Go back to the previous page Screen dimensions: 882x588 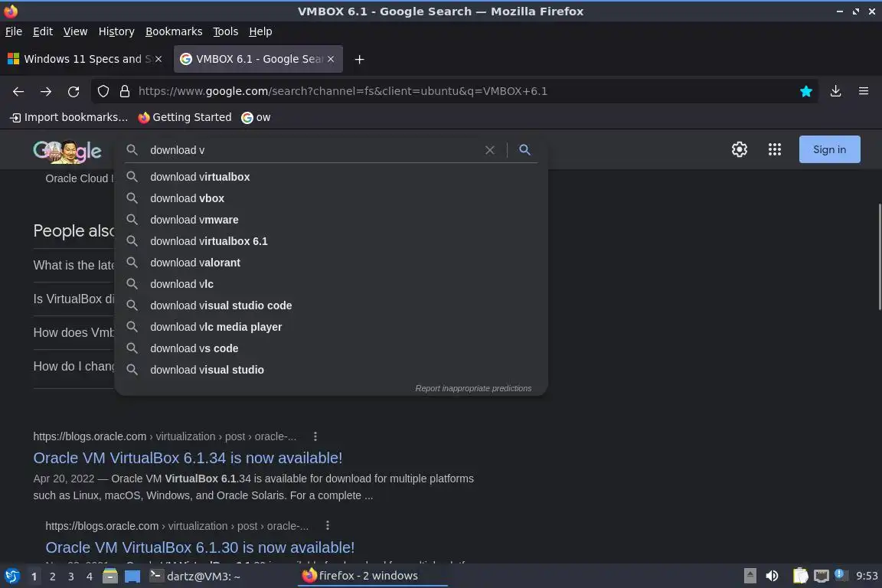pyautogui.click(x=18, y=91)
